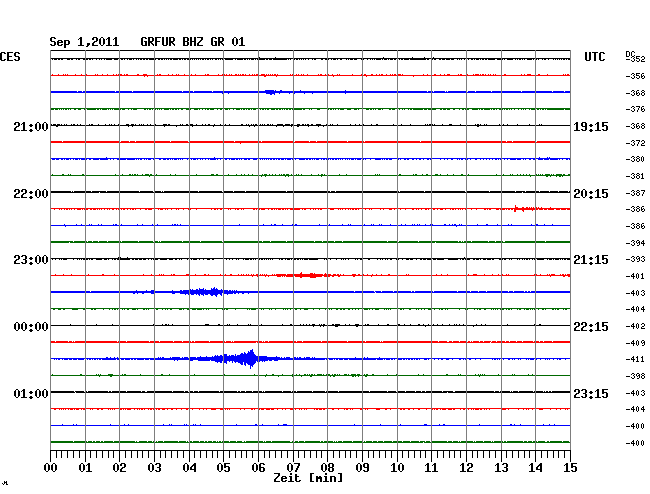Screen dimensions: 650x494
Task: Click the DC offset value -401
Action: click(635, 276)
